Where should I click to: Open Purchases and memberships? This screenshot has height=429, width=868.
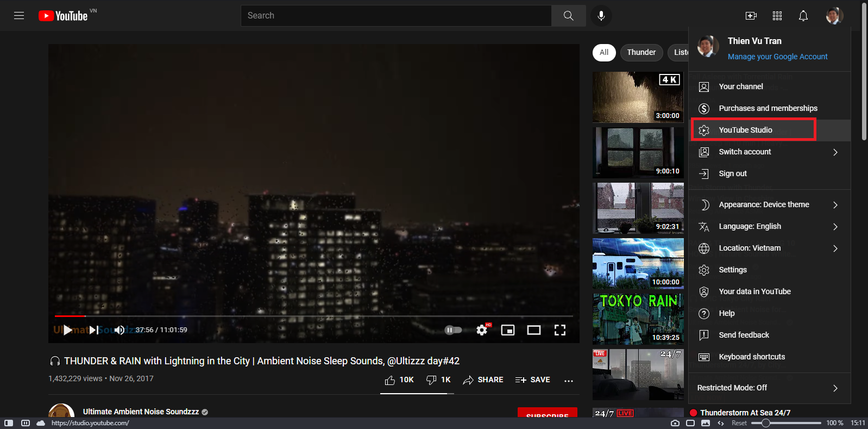pos(770,108)
